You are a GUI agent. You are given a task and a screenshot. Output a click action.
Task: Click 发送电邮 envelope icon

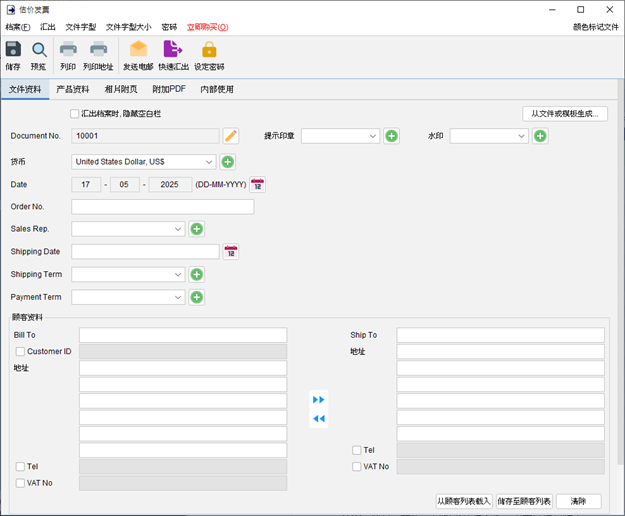coord(138,50)
